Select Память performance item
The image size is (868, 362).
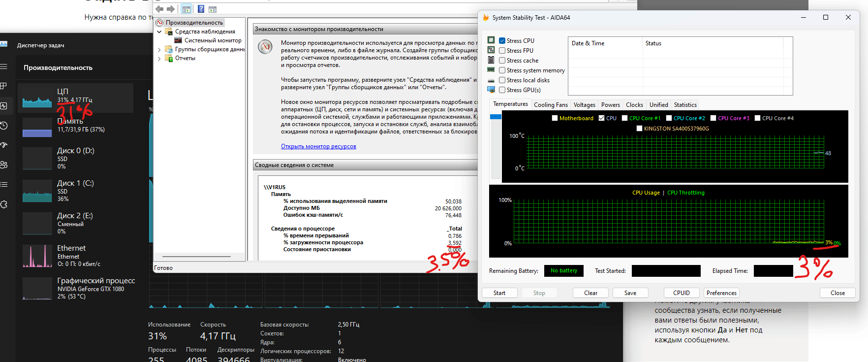coord(76,127)
